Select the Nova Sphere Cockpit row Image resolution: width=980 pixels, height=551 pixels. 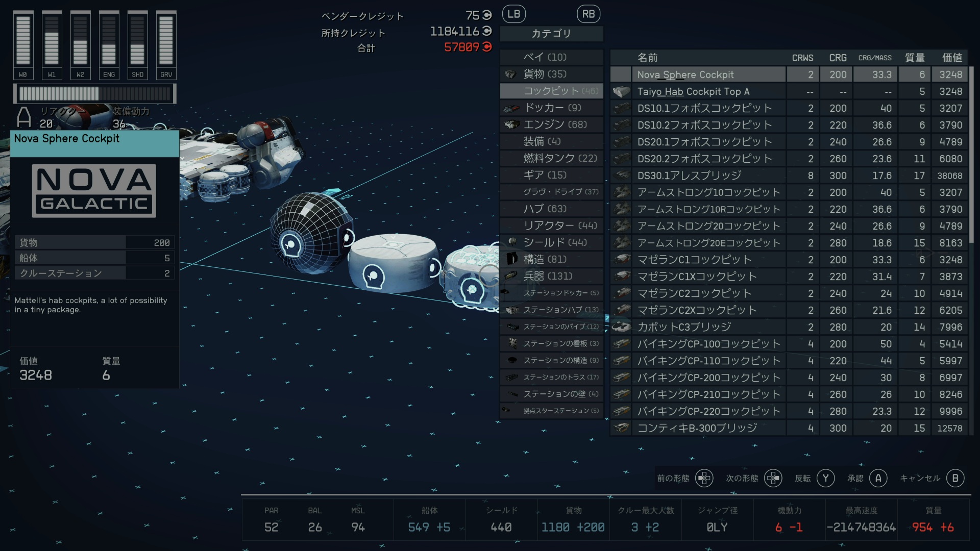click(789, 74)
